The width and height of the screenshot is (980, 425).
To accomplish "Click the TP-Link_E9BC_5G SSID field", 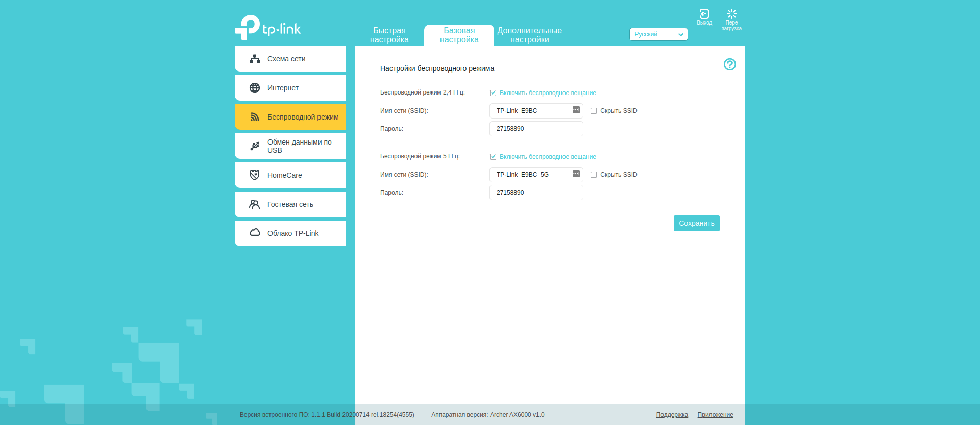I will (x=531, y=175).
